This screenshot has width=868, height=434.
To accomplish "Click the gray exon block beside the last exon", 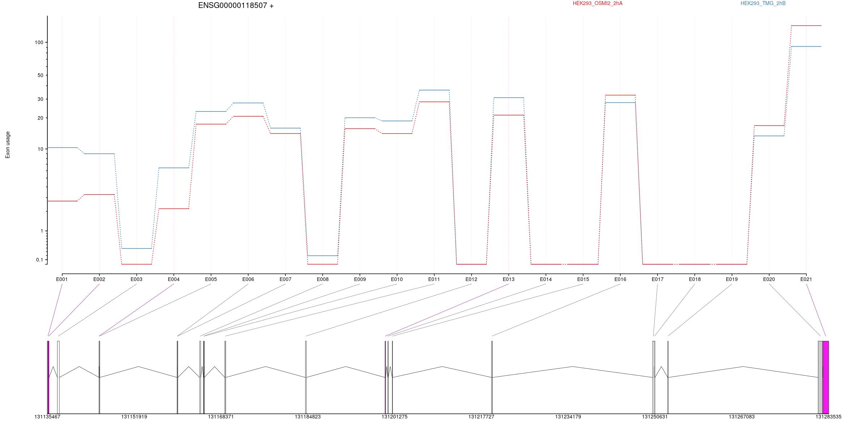I will tap(820, 377).
